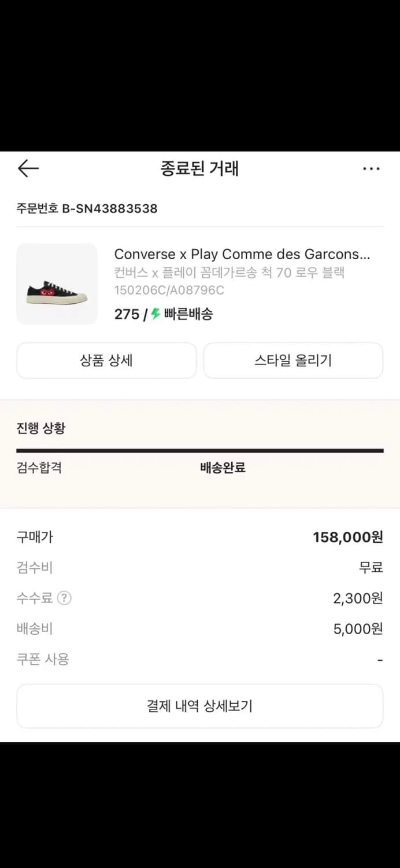Image resolution: width=400 pixels, height=868 pixels.
Task: Click the order number B-SN43883538
Action: pos(87,208)
